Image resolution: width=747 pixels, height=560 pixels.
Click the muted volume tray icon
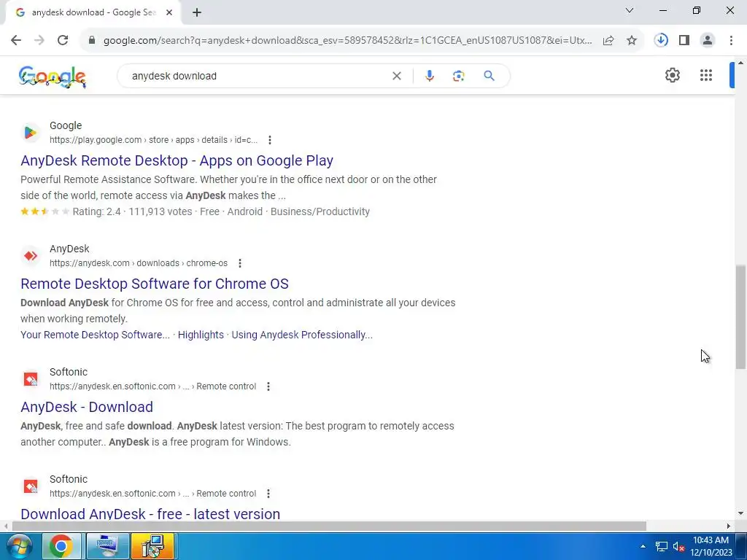(678, 546)
